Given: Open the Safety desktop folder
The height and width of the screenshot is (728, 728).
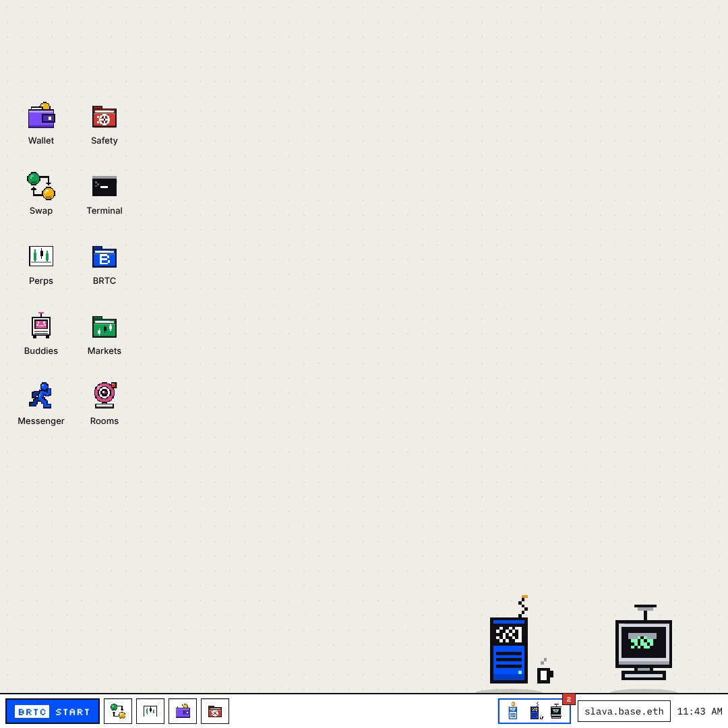Looking at the screenshot, I should (104, 117).
